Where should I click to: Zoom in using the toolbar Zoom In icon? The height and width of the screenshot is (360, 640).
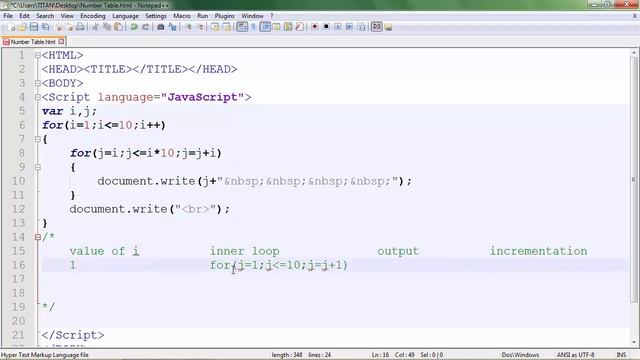coord(189,27)
